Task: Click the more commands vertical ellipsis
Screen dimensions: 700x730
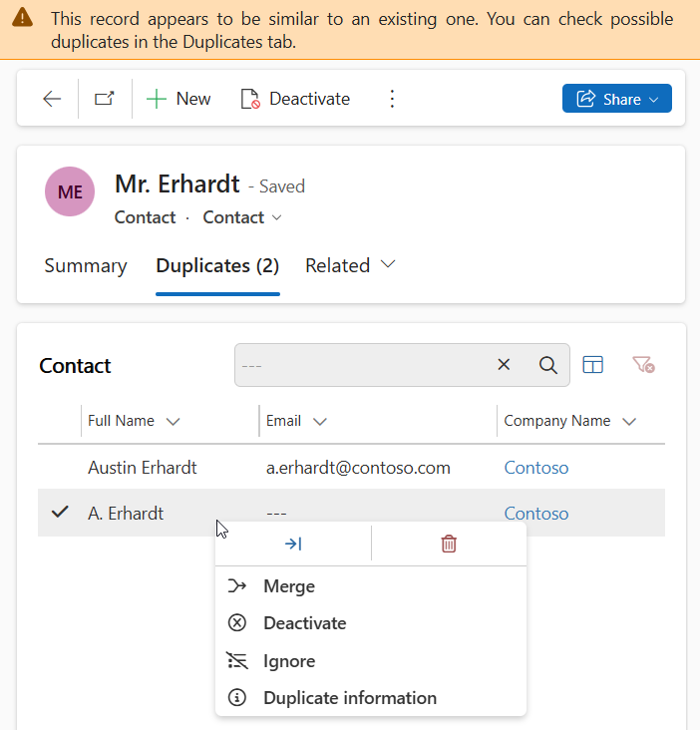Action: click(392, 99)
